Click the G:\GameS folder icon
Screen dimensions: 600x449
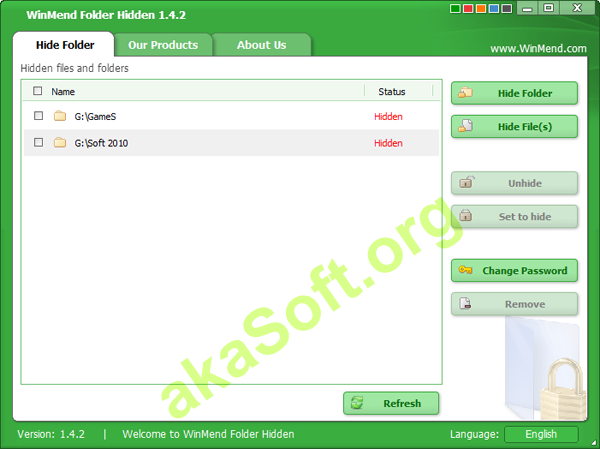point(60,116)
